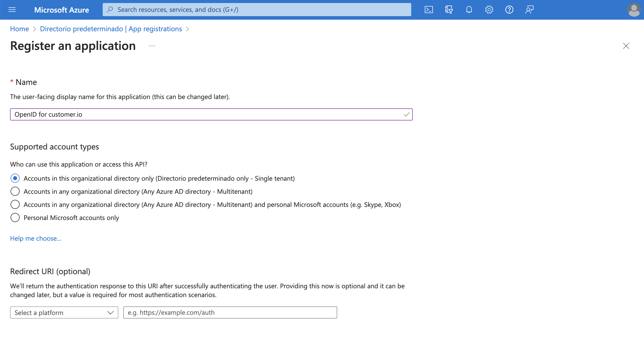Open Directorio predeterminado App registrations breadcrumb
Viewport: 644px width, 347px height.
[x=111, y=29]
